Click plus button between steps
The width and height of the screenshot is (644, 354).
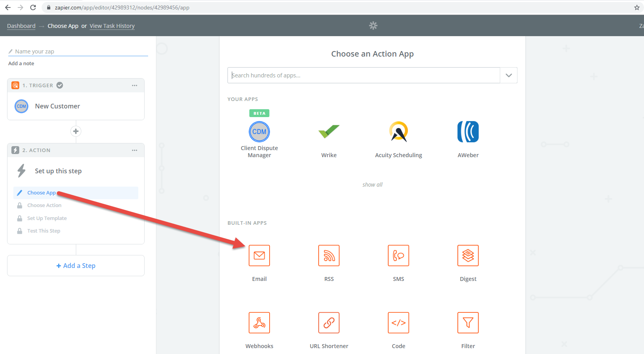coord(76,131)
